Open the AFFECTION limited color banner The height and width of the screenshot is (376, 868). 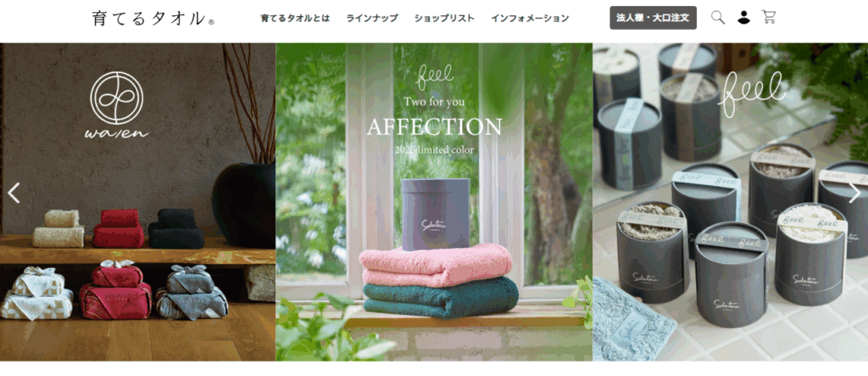434,202
